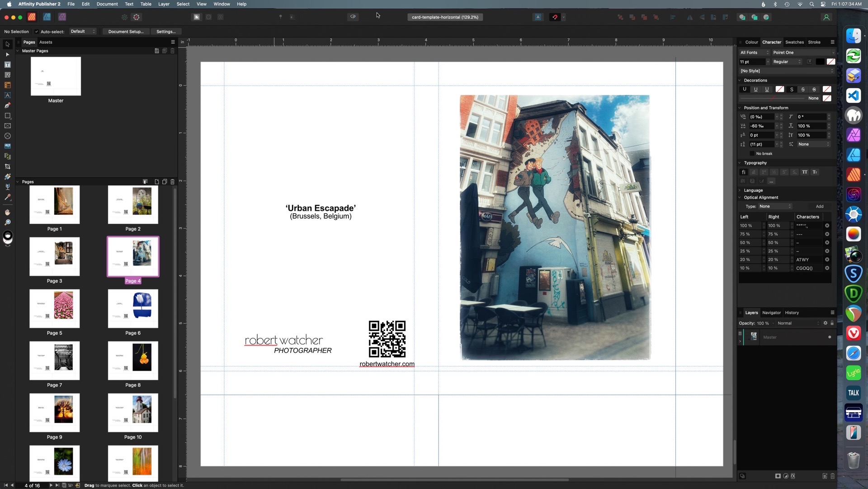
Task: Switch to the History tab
Action: coord(792,313)
